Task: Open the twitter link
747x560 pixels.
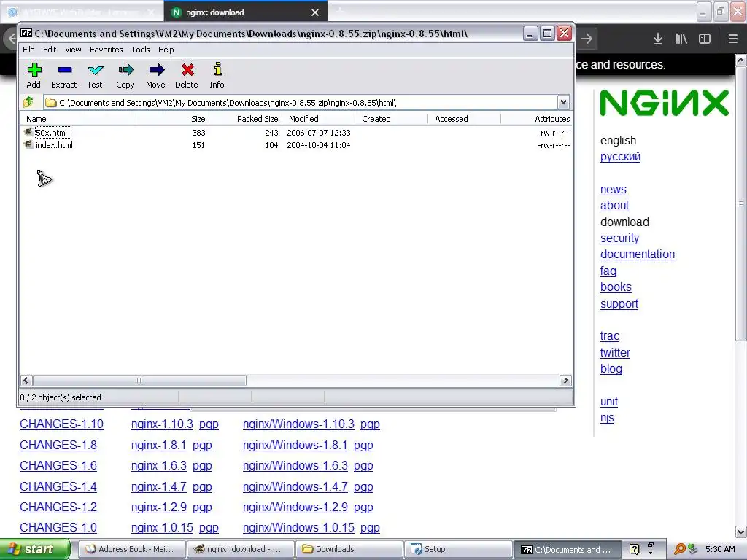Action: coord(615,353)
